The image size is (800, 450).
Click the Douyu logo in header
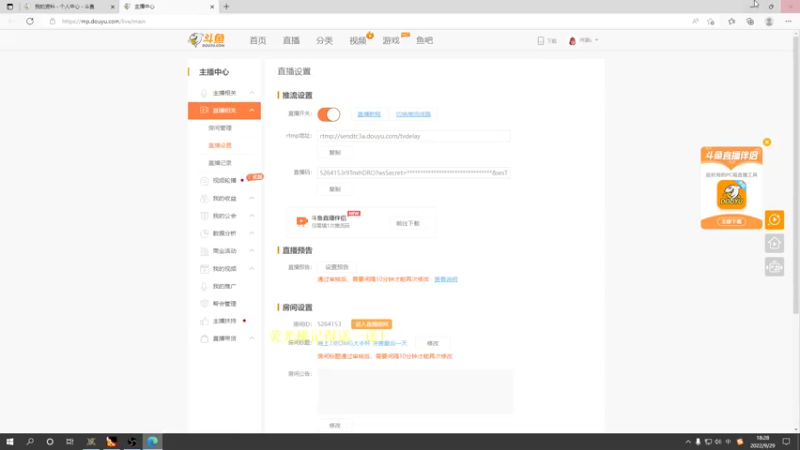tap(207, 40)
